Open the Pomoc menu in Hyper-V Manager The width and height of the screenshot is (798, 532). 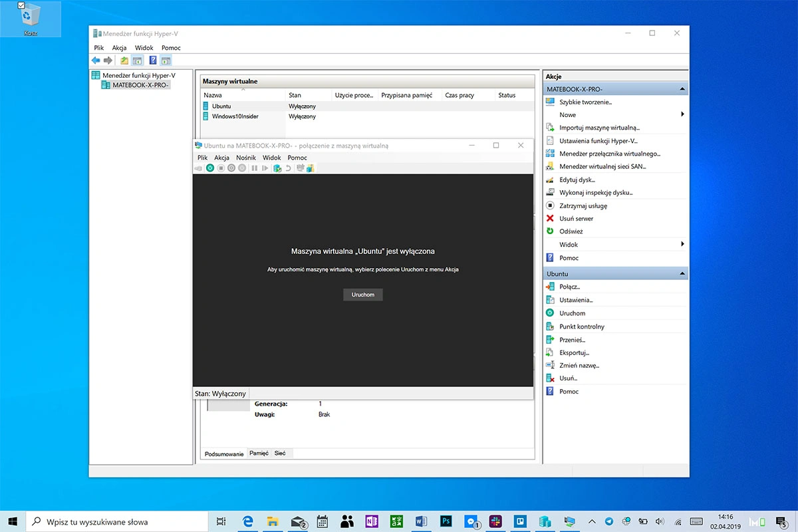click(171, 48)
